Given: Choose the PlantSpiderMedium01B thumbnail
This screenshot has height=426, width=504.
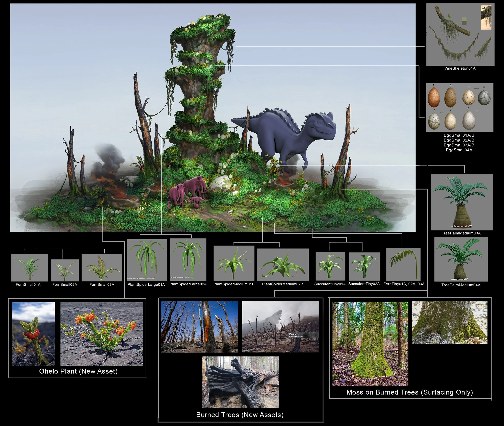Looking at the screenshot, I should [x=234, y=263].
